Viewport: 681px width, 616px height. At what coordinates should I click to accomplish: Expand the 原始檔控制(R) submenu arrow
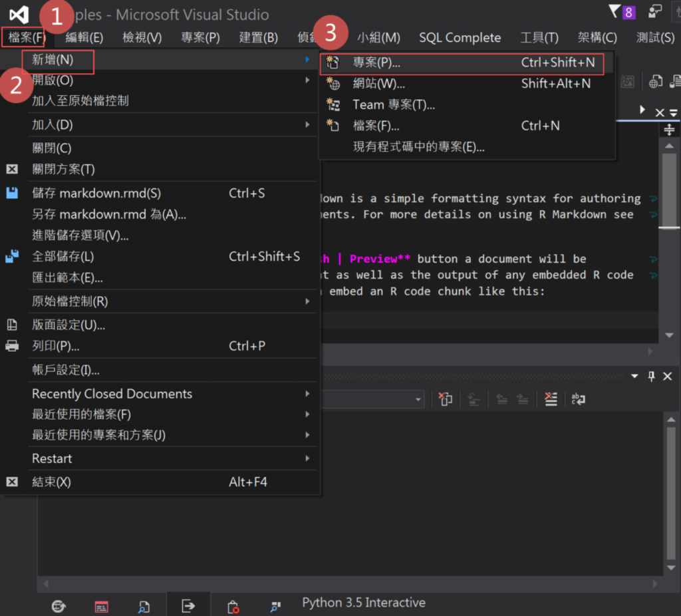pyautogui.click(x=307, y=301)
